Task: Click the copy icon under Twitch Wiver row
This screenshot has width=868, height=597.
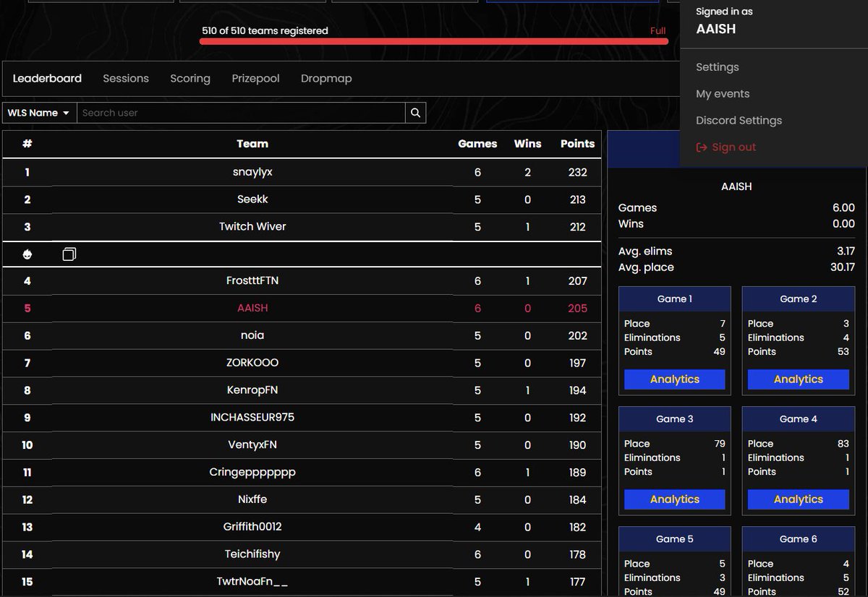Action: (x=69, y=254)
